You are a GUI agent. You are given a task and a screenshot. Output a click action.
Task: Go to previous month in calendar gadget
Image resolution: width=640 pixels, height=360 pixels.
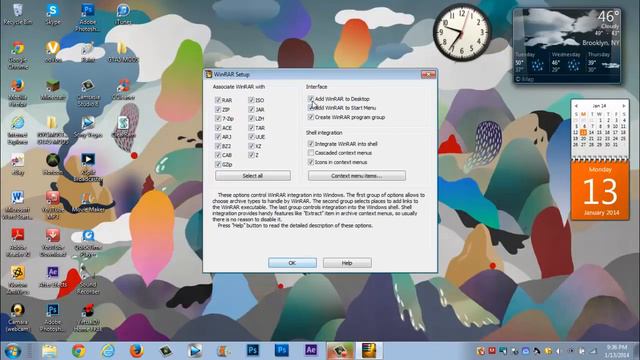point(576,106)
